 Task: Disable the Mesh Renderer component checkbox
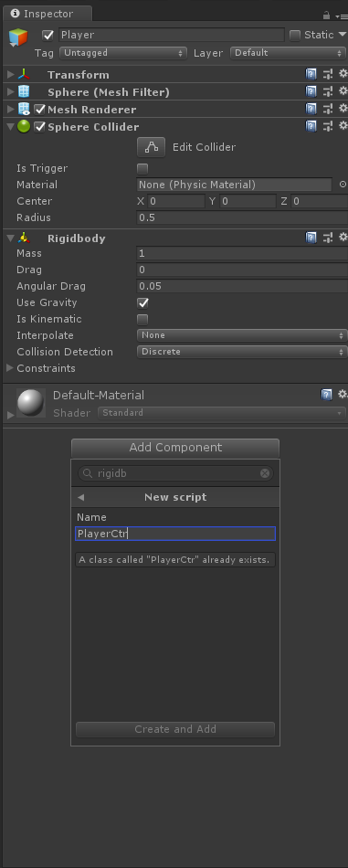click(39, 110)
